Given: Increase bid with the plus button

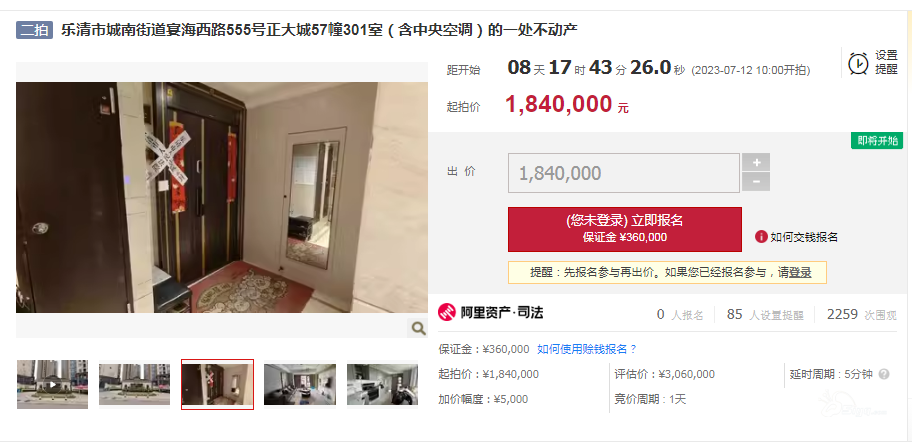Looking at the screenshot, I should (x=756, y=162).
